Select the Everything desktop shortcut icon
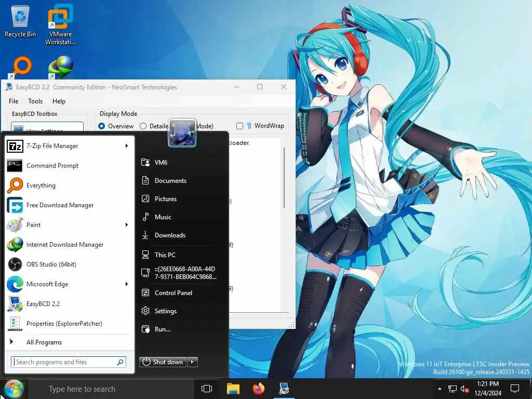Image resolution: width=532 pixels, height=399 pixels. 20,67
